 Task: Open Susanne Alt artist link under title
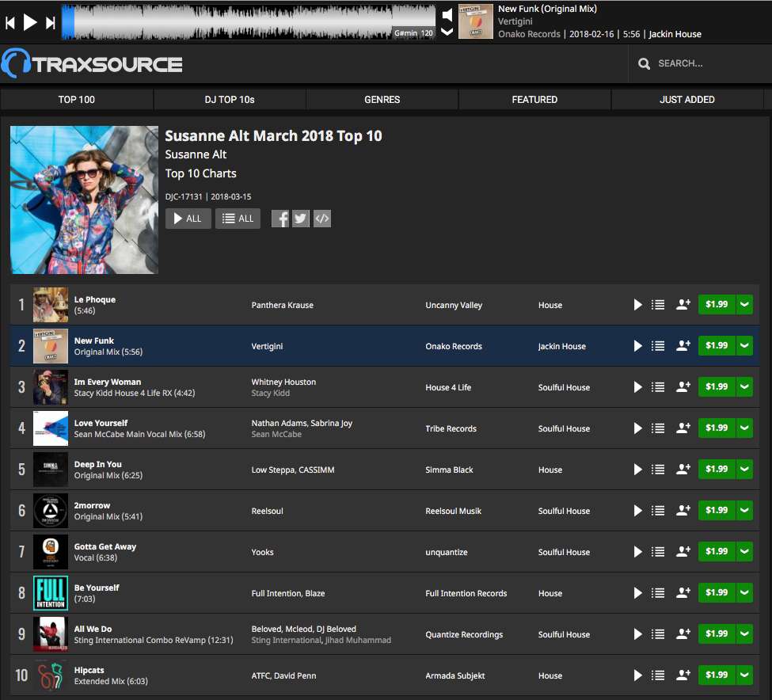[196, 154]
